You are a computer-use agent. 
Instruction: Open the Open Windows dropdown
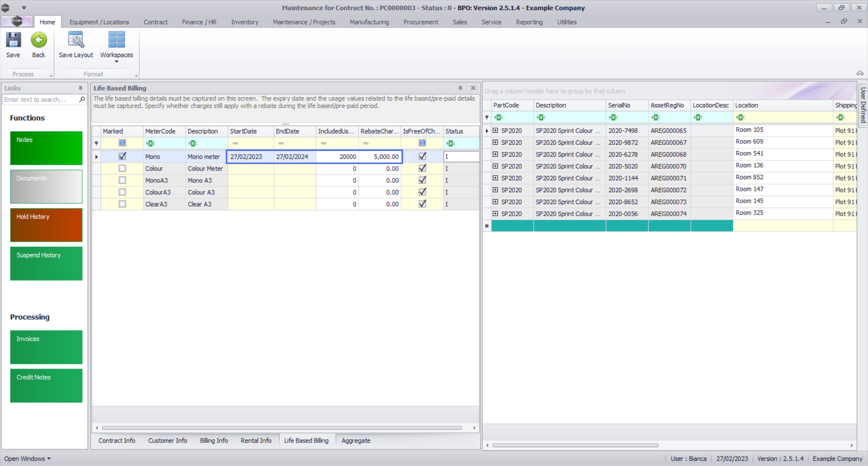[27, 459]
